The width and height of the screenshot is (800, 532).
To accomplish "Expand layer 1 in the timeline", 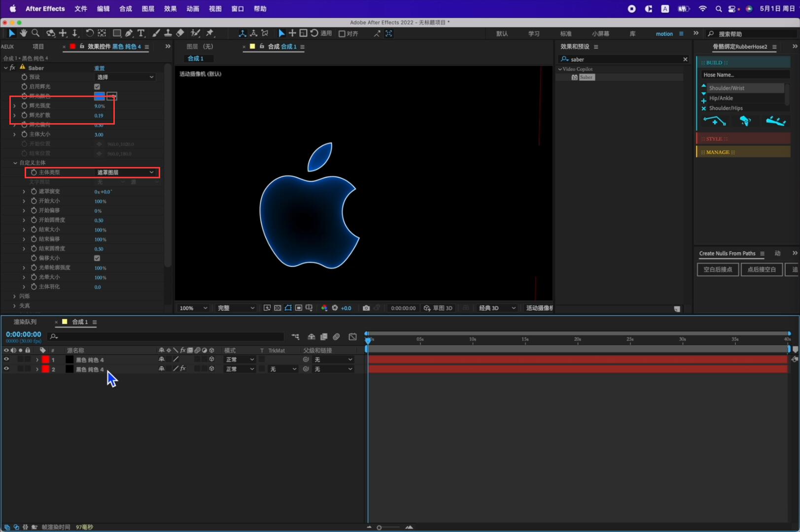I will (37, 360).
